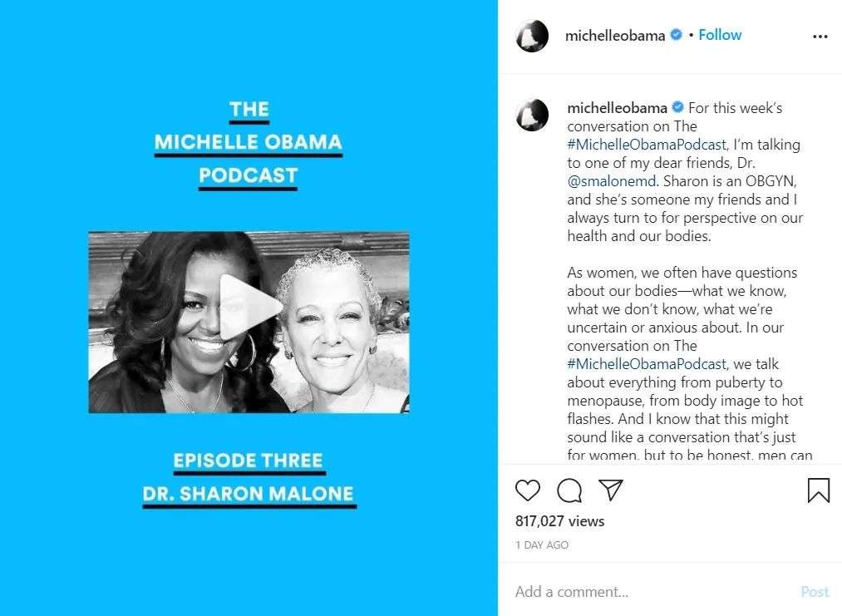The width and height of the screenshot is (842, 616).
Task: Click Post to submit the comment
Action: [x=815, y=591]
